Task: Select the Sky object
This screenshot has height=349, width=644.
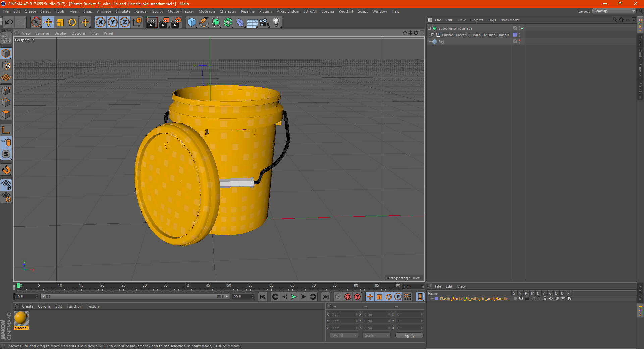Action: coord(441,42)
